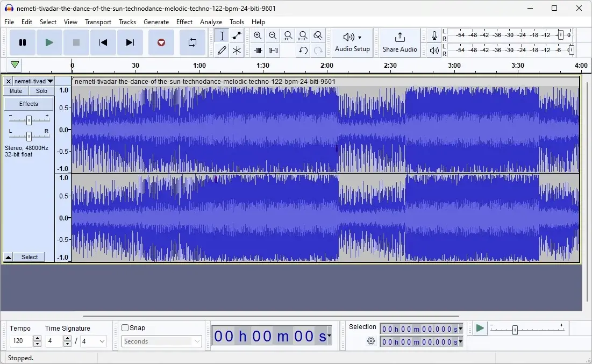The width and height of the screenshot is (592, 364).
Task: Click the microphone record meter icon
Action: (x=434, y=35)
